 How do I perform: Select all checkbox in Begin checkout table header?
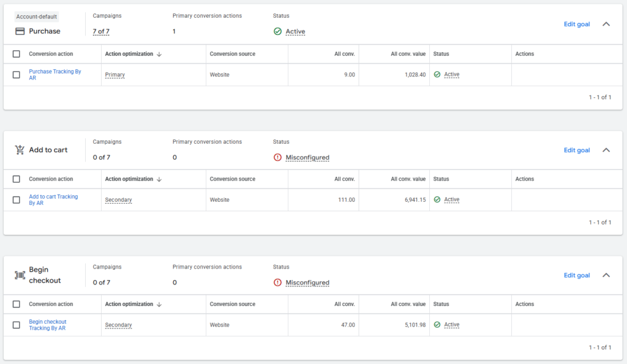point(17,304)
